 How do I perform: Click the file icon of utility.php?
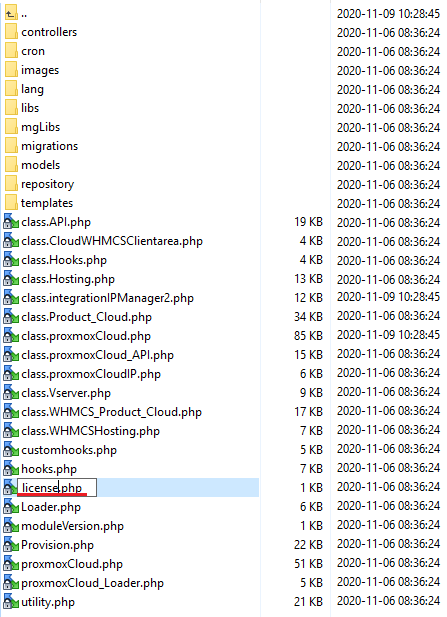[11, 602]
